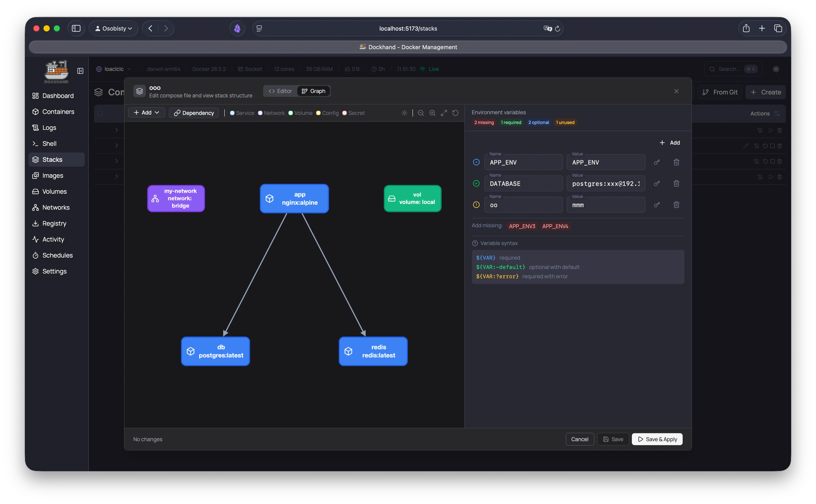Switch to the Editor tab

tap(280, 91)
